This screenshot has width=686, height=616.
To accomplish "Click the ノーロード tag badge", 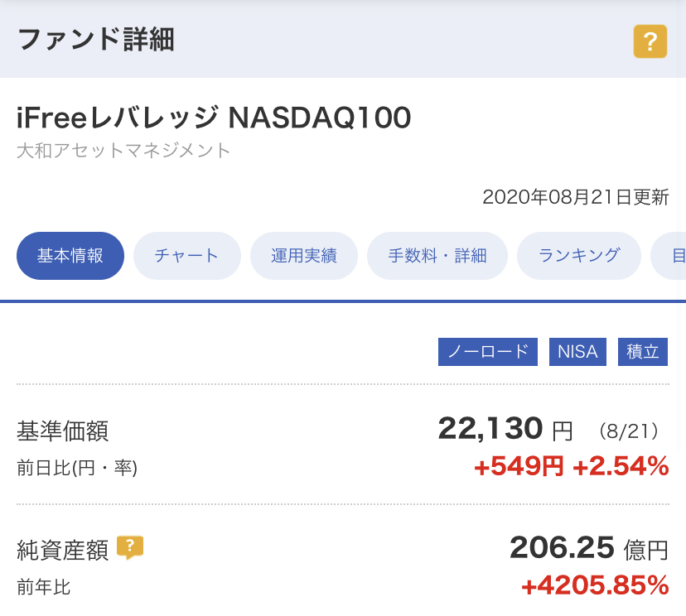I will point(488,351).
